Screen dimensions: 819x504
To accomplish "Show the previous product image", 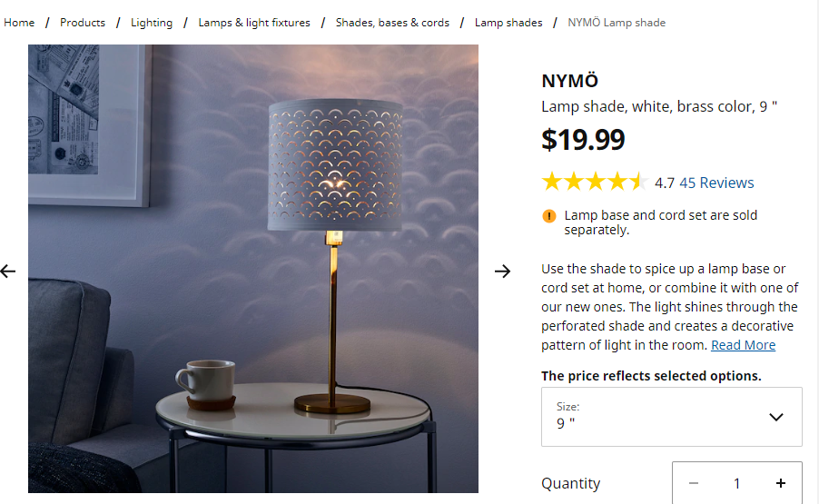I will 8,271.
